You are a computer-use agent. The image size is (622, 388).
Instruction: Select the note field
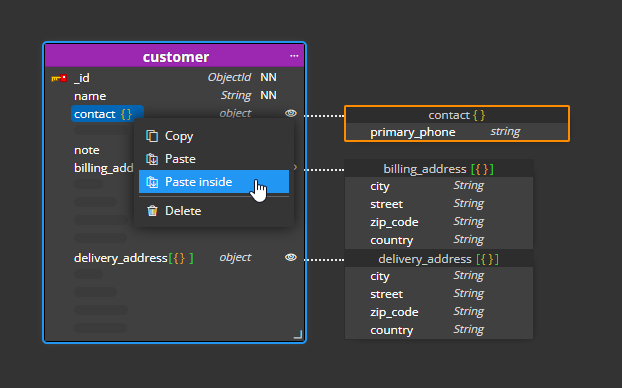tap(86, 150)
